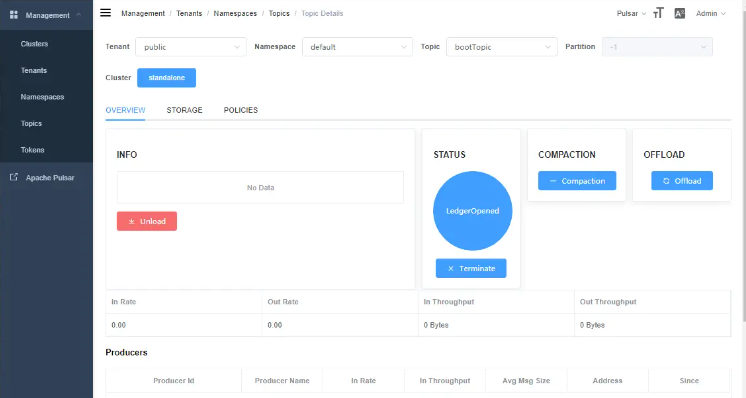Select the standalone cluster button
The height and width of the screenshot is (398, 746).
(167, 78)
